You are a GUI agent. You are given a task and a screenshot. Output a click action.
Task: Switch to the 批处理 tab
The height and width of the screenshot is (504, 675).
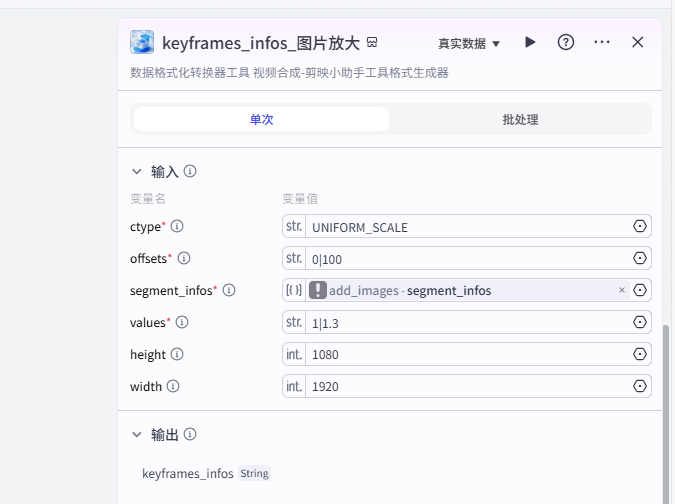520,119
